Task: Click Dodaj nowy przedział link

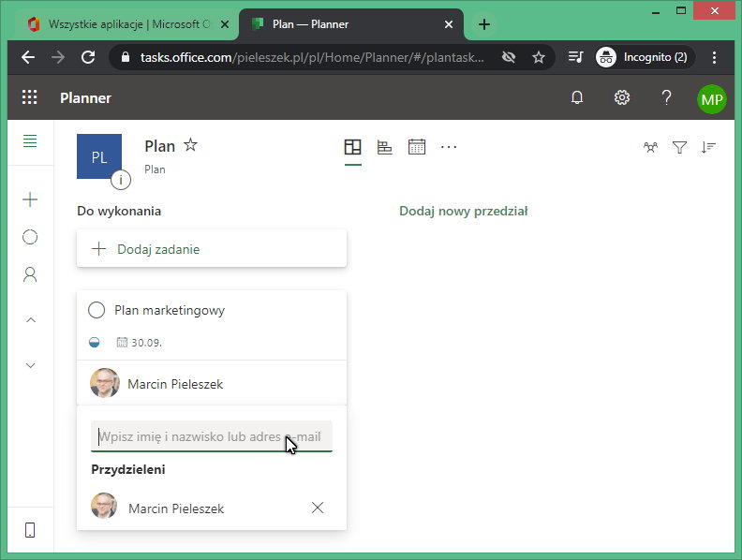Action: click(463, 211)
